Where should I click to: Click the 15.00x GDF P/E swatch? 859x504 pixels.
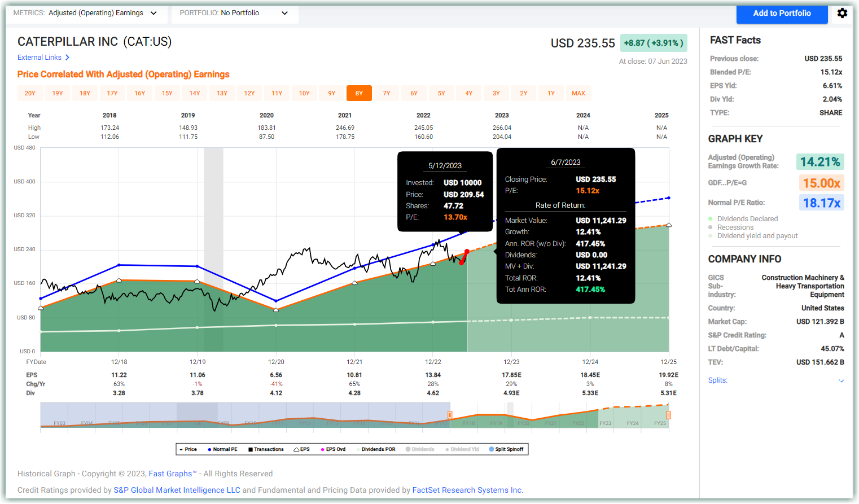click(822, 183)
